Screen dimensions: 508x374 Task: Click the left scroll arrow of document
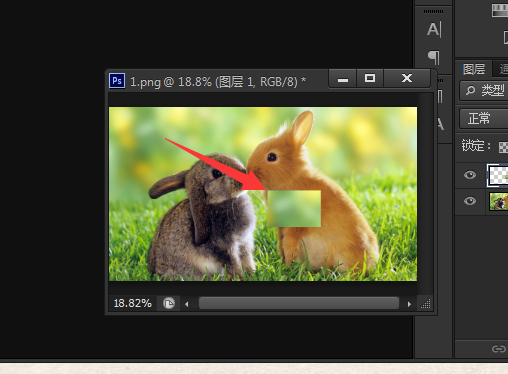[x=187, y=304]
